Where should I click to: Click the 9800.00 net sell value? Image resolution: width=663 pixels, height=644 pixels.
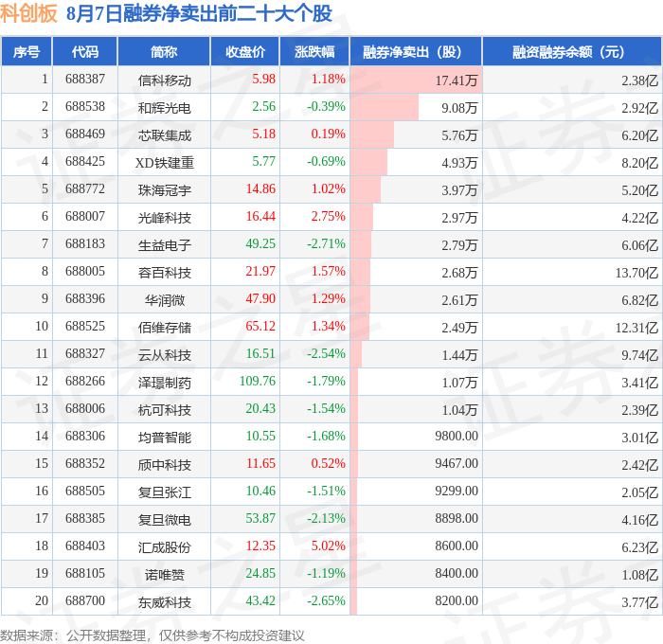[457, 436]
